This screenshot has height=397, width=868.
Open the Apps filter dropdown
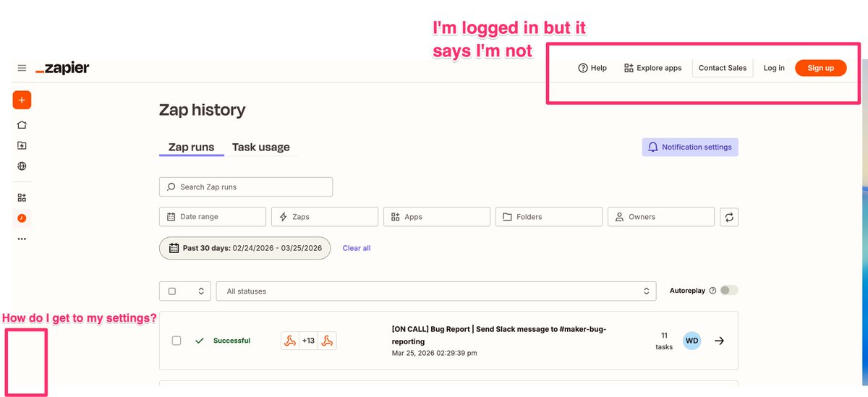pyautogui.click(x=437, y=217)
